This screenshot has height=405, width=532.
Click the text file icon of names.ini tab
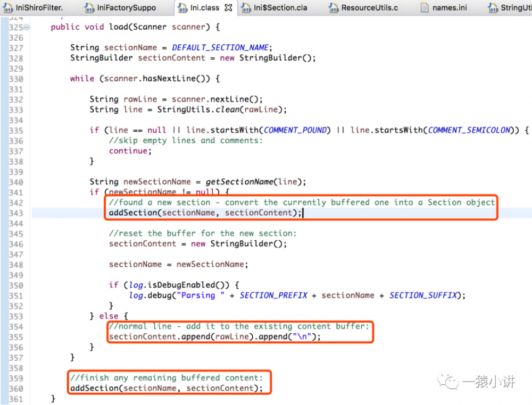click(425, 7)
